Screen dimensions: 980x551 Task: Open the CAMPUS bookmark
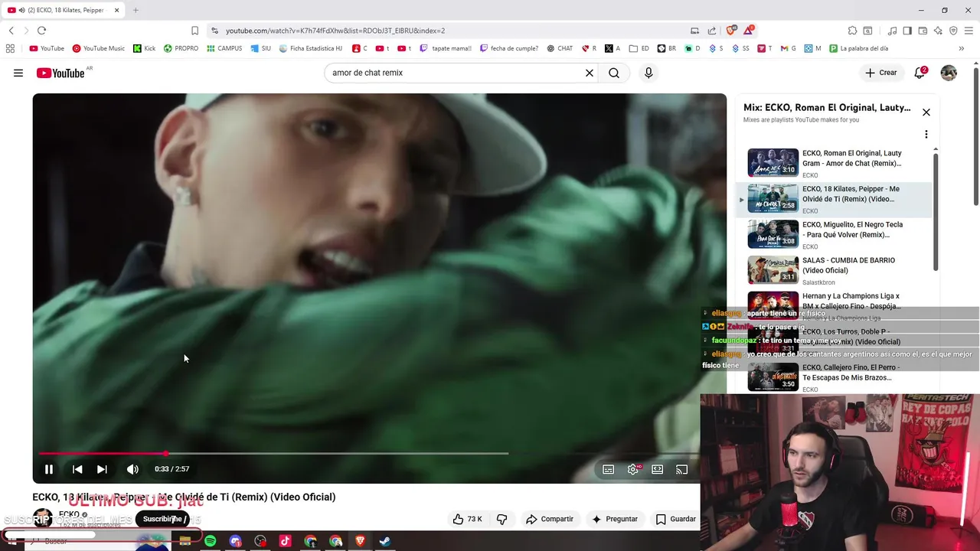pyautogui.click(x=224, y=48)
